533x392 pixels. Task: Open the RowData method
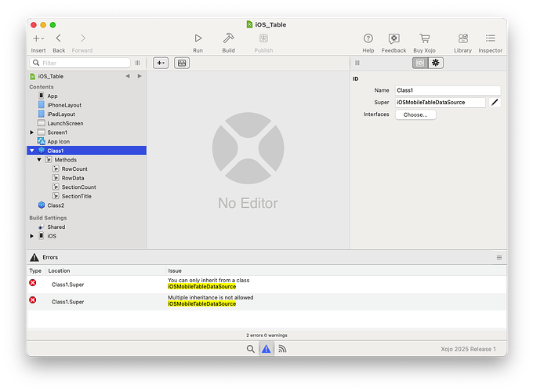73,178
